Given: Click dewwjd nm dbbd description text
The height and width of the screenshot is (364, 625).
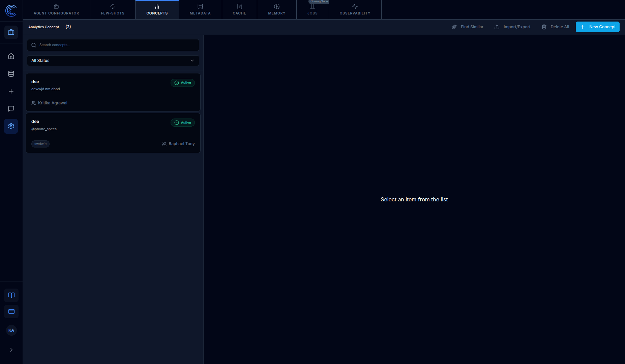Looking at the screenshot, I should [x=46, y=89].
